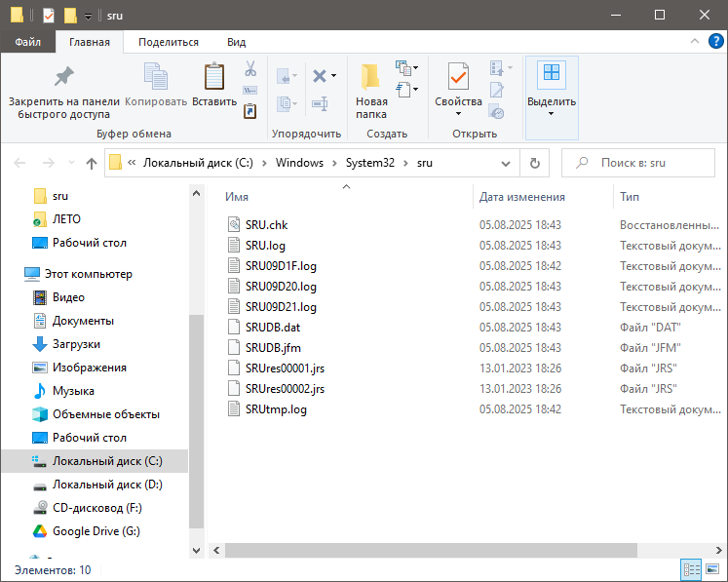Click the red X Delete icon
Viewport: 728px width, 582px height.
(320, 76)
